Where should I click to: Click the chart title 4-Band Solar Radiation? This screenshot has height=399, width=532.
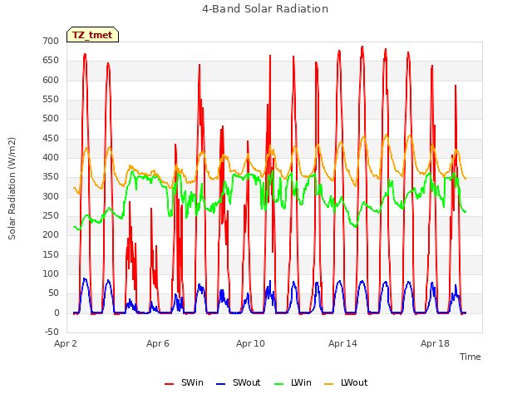265,9
